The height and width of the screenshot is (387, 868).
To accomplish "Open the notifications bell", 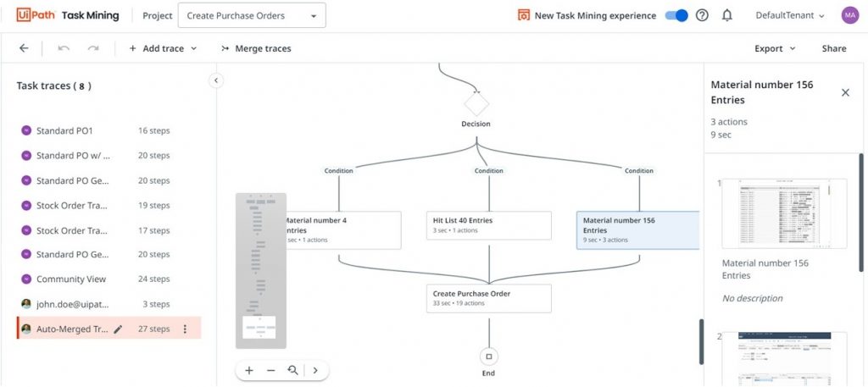I will click(727, 15).
